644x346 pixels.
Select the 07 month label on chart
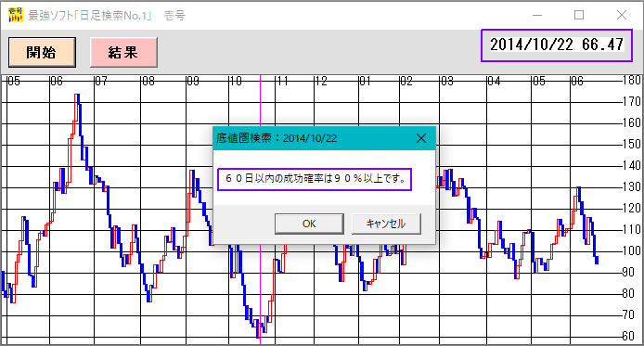pyautogui.click(x=101, y=81)
